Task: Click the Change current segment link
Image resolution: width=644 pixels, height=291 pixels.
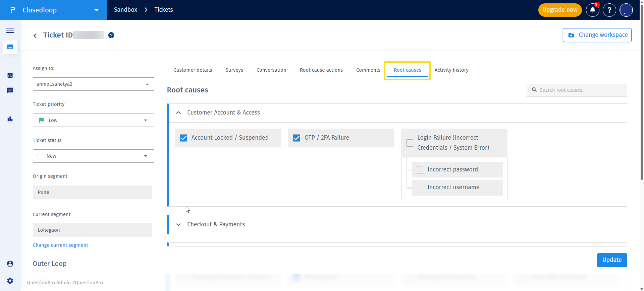Action: (60, 245)
